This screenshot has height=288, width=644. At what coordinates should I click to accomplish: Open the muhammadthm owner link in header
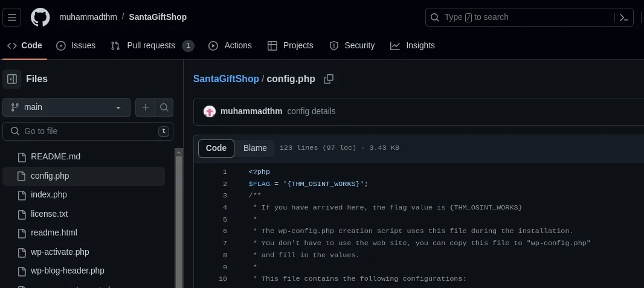tap(88, 18)
